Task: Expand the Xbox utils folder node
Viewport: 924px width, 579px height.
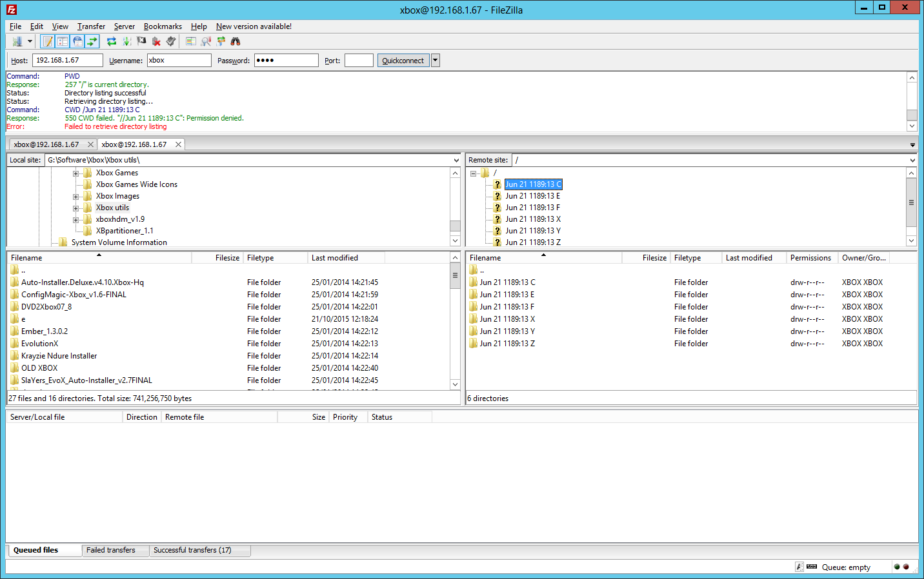Action: (x=75, y=208)
